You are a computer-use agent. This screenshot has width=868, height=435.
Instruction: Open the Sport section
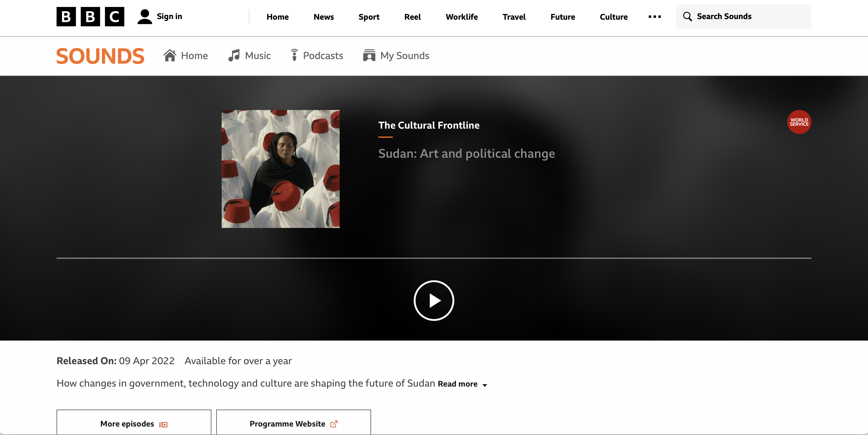pyautogui.click(x=369, y=17)
